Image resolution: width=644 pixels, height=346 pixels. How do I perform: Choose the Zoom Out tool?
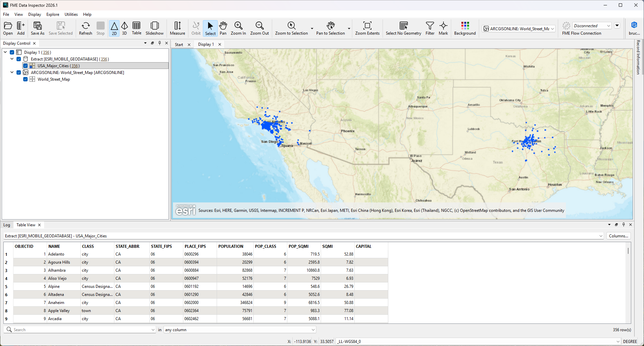pos(259,28)
